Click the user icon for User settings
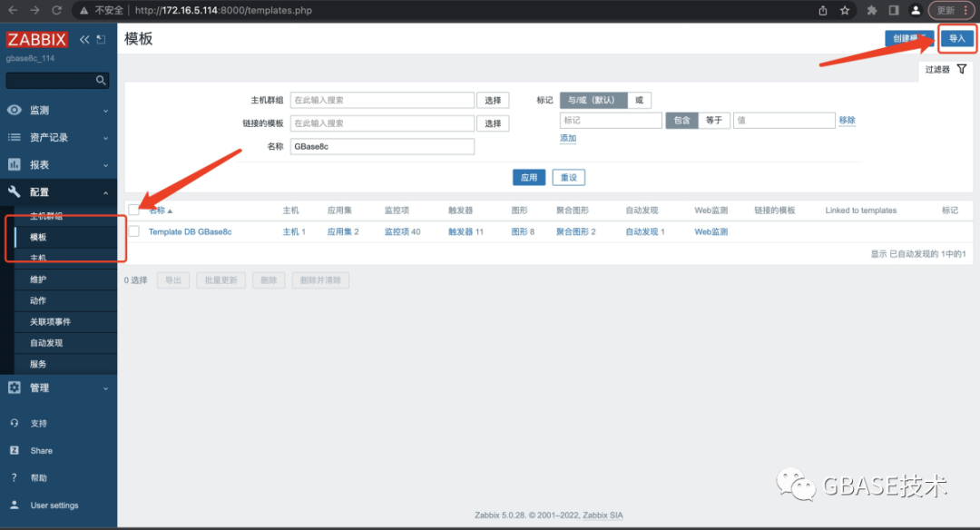 pos(15,505)
